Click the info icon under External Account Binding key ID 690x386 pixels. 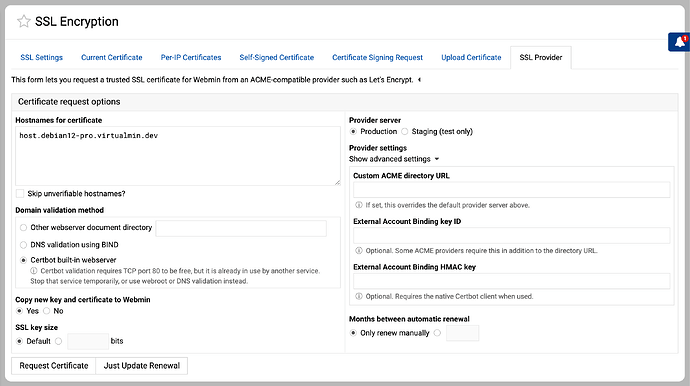pos(359,251)
